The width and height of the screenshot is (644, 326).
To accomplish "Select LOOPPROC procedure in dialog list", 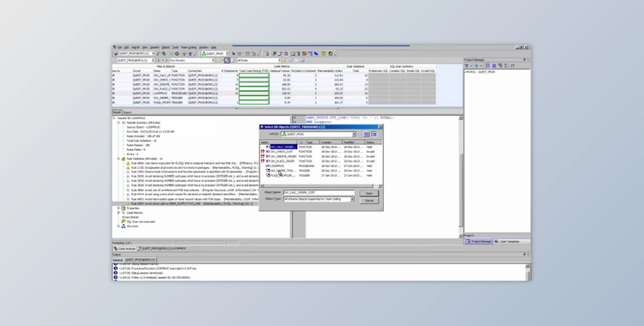I will click(277, 166).
